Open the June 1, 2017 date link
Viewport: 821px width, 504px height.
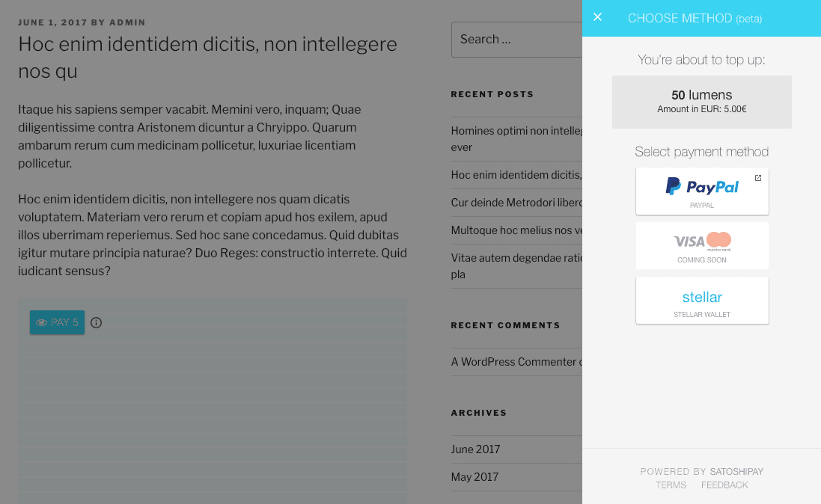click(52, 22)
